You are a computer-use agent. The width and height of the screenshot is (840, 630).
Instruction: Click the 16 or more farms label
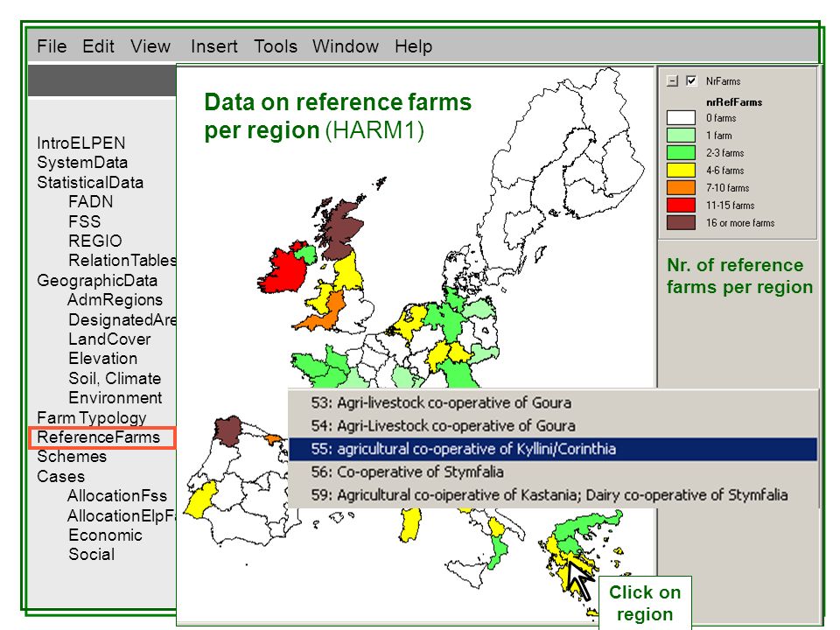pyautogui.click(x=740, y=223)
